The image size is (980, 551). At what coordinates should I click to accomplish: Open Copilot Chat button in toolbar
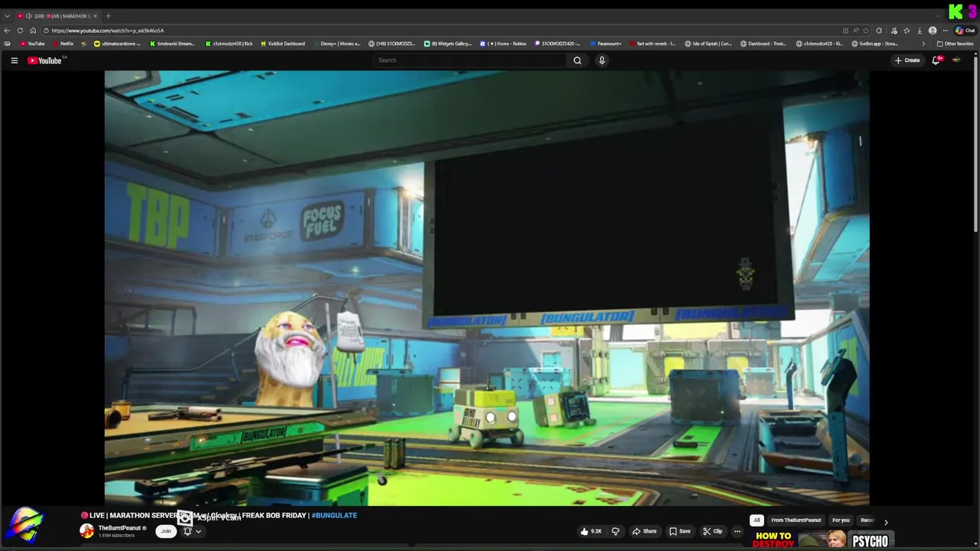tap(964, 31)
